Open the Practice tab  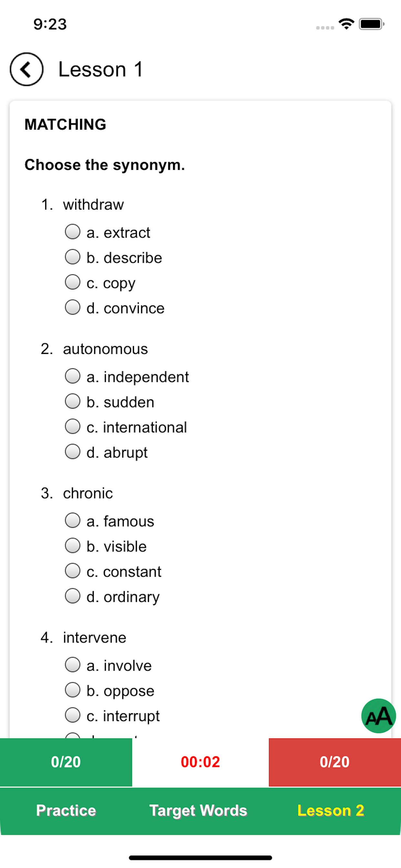[66, 811]
